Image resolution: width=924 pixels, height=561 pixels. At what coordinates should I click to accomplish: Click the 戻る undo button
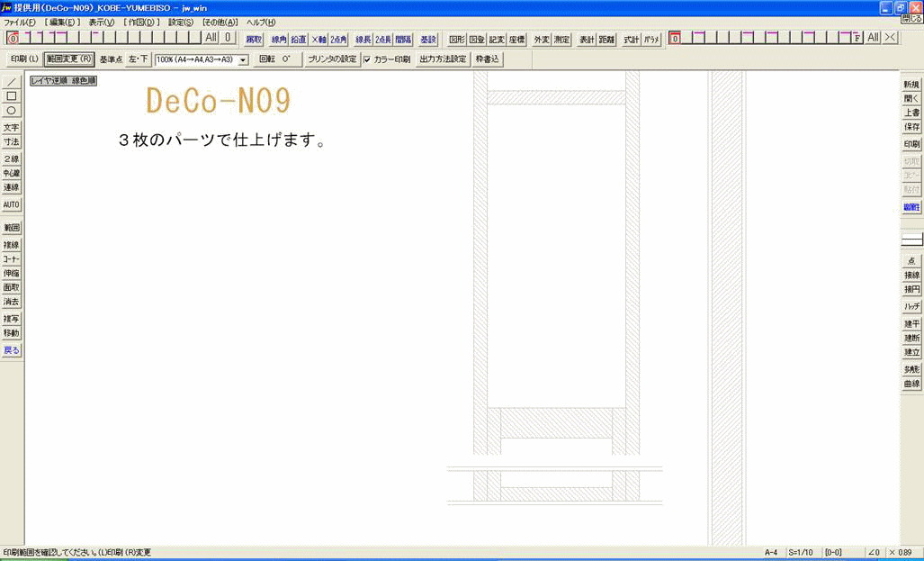pos(12,350)
